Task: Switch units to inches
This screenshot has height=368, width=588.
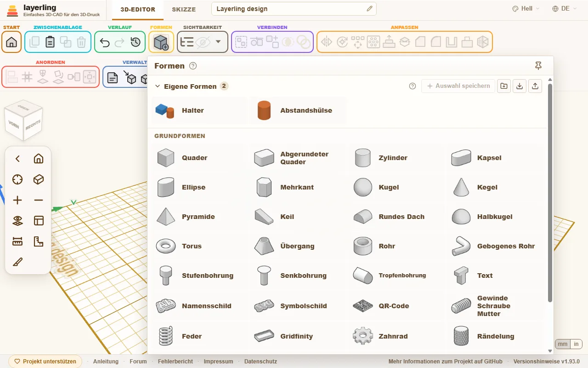Action: pos(576,344)
